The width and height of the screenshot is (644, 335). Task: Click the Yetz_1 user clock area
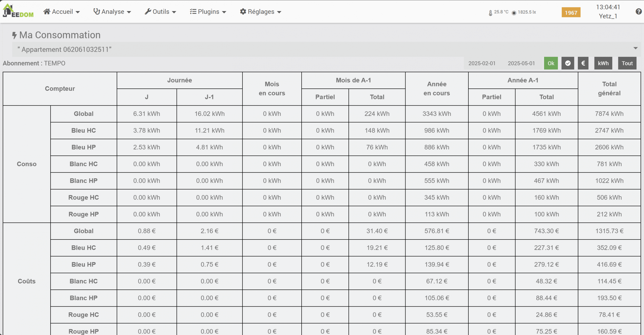pyautogui.click(x=608, y=12)
